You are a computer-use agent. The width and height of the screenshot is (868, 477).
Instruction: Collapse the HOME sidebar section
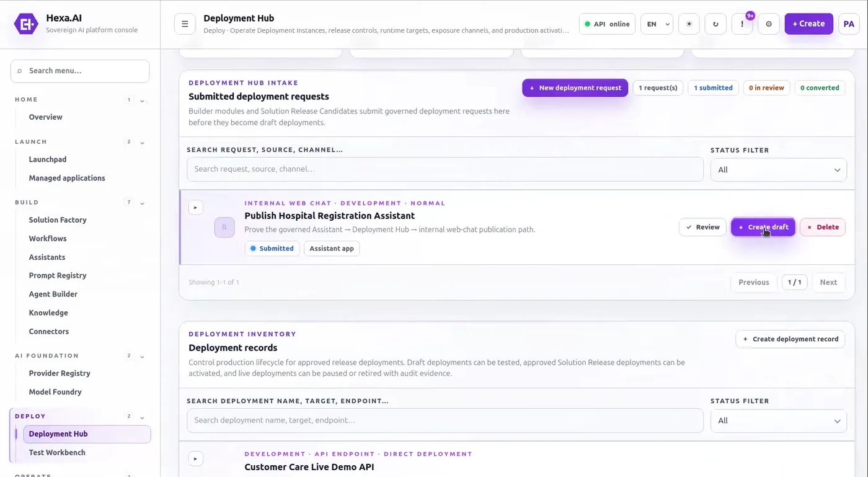tap(143, 100)
